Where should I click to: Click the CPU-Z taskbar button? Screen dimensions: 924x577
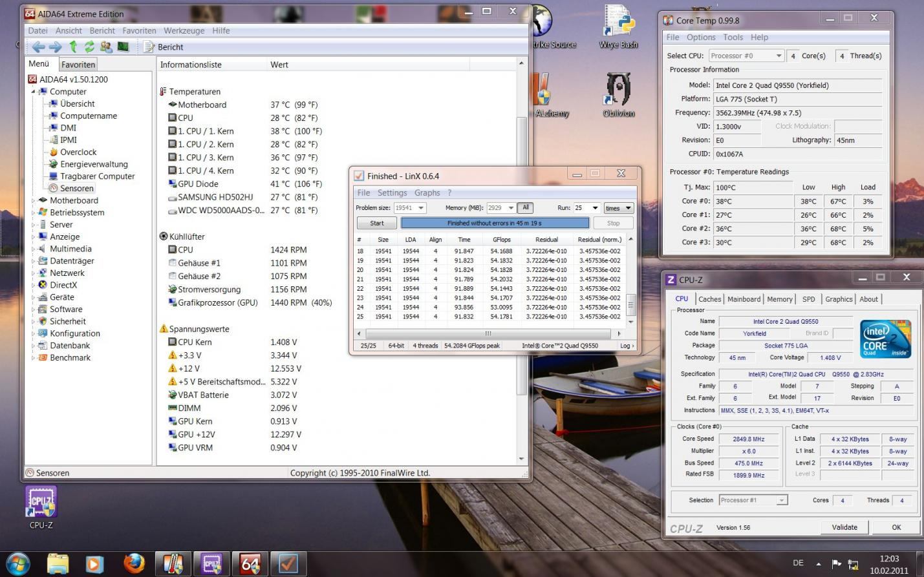click(211, 564)
